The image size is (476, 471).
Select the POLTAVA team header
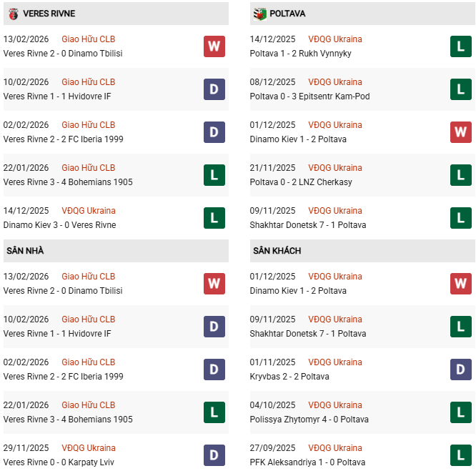289,14
